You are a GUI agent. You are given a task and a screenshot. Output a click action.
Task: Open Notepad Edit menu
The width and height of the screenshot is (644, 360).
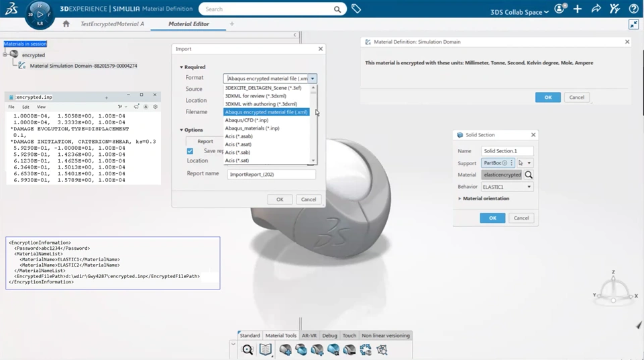25,107
